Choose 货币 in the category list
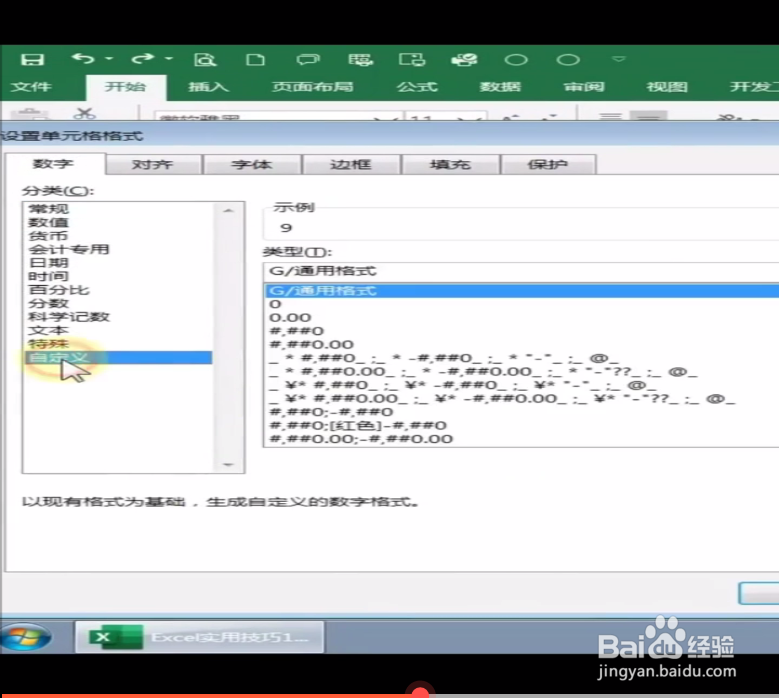 [49, 235]
